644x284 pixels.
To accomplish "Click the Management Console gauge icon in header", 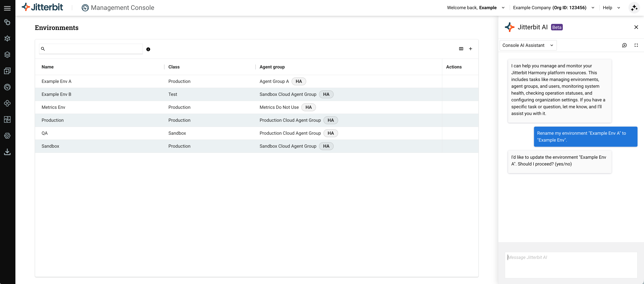I will 85,8.
